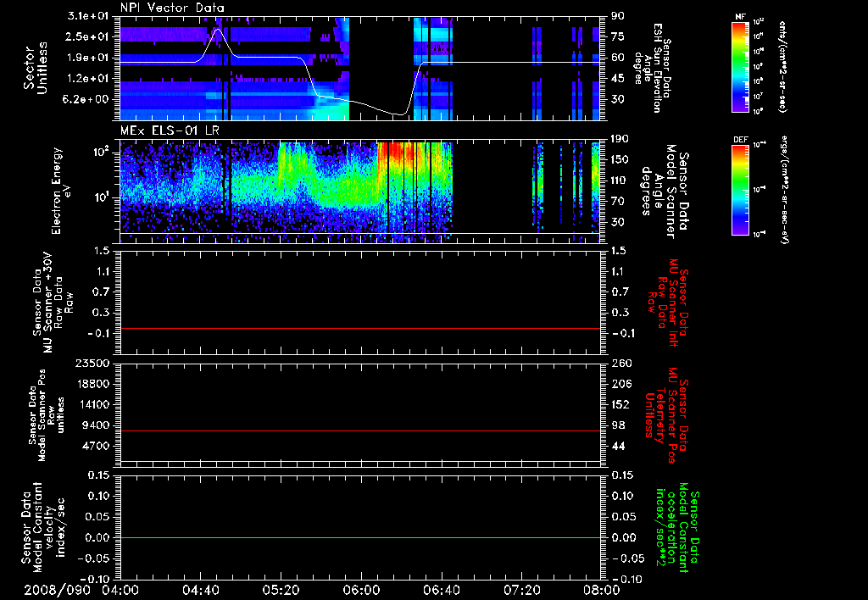Click the 08:00 end time label
This screenshot has width=868, height=600.
click(x=602, y=591)
